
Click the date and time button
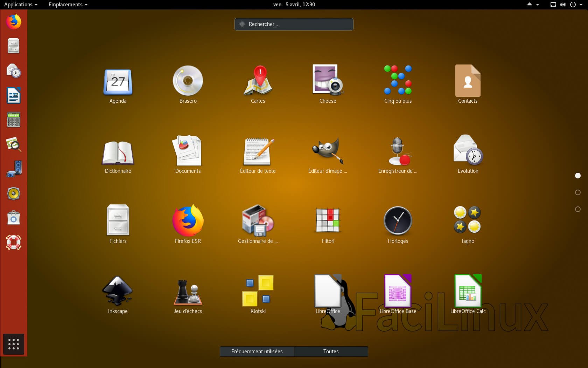coord(294,5)
